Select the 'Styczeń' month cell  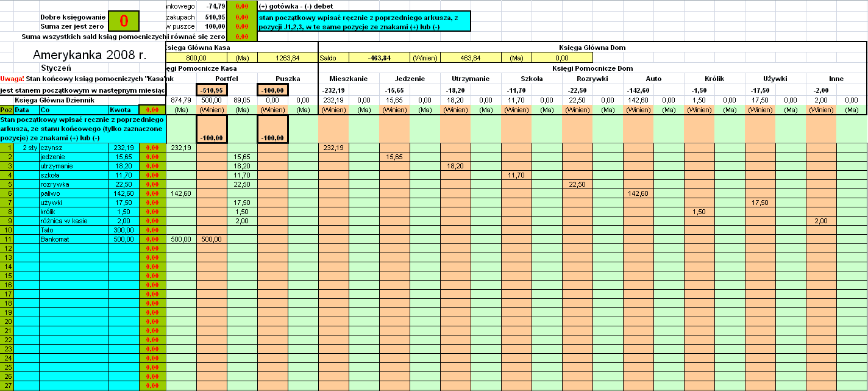[x=55, y=68]
